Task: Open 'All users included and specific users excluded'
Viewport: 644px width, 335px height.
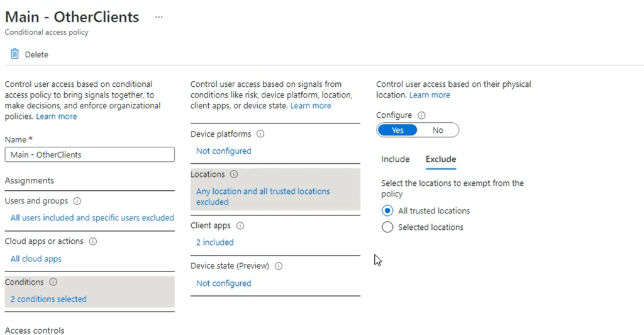Action: (92, 218)
